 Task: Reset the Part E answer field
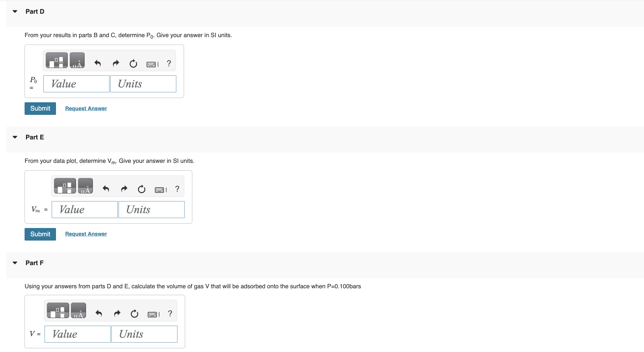point(141,189)
